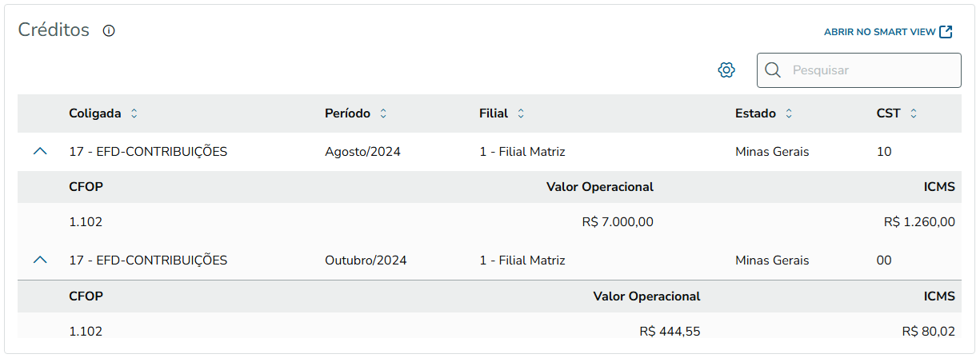This screenshot has height=358, width=980.
Task: Sort by Coligada column arrows
Action: (134, 113)
